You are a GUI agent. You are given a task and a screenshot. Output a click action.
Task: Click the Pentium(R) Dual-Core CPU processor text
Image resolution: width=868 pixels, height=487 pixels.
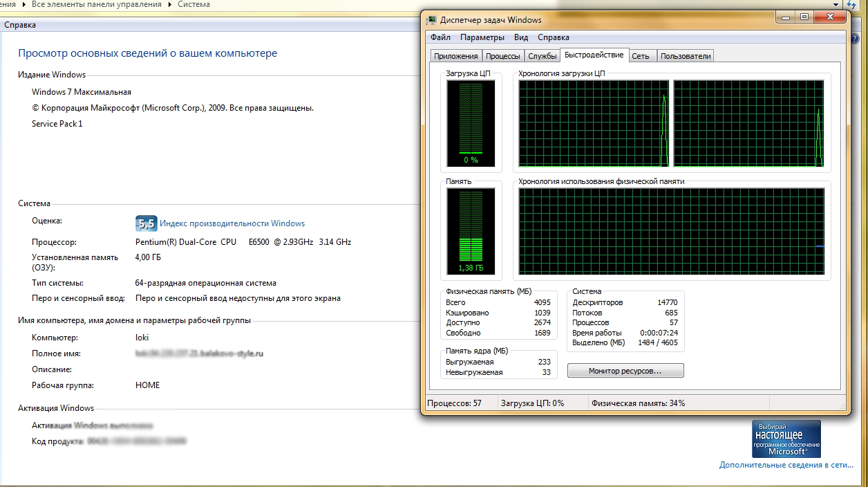pyautogui.click(x=243, y=242)
